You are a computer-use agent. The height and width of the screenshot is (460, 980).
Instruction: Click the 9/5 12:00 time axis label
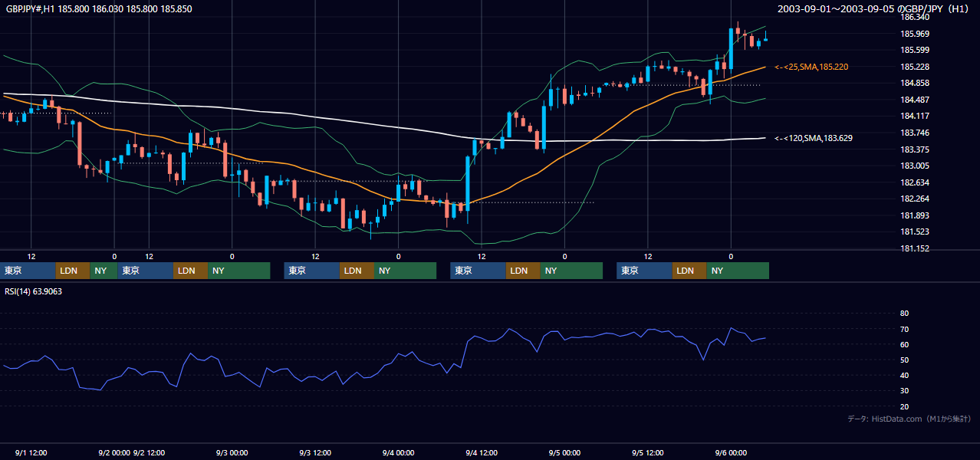[648, 453]
